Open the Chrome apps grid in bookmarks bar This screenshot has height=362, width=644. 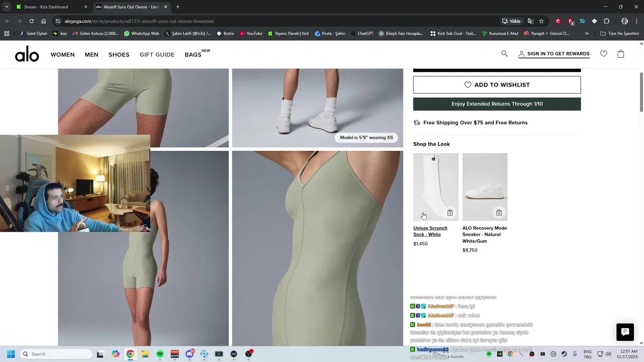pos(7,34)
